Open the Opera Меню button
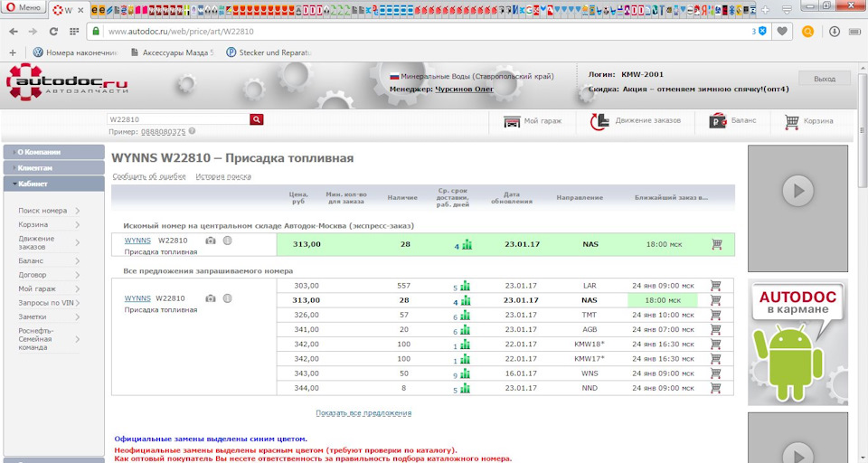 (x=24, y=7)
